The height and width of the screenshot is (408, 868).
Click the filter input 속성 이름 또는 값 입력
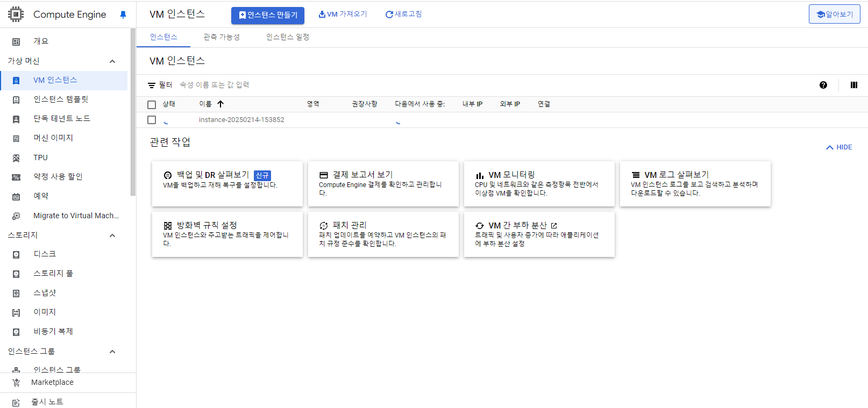214,85
